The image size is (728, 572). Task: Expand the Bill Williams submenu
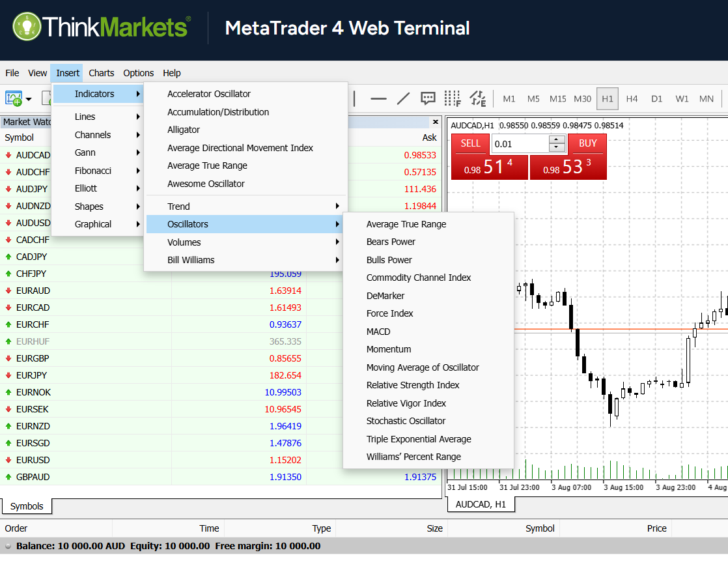pyautogui.click(x=245, y=260)
